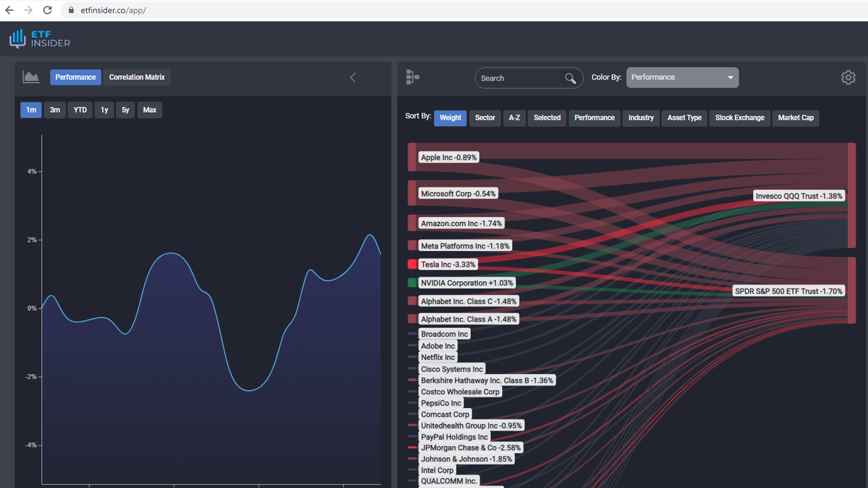Click the Invesco QQQ Trust bar node

(852, 195)
